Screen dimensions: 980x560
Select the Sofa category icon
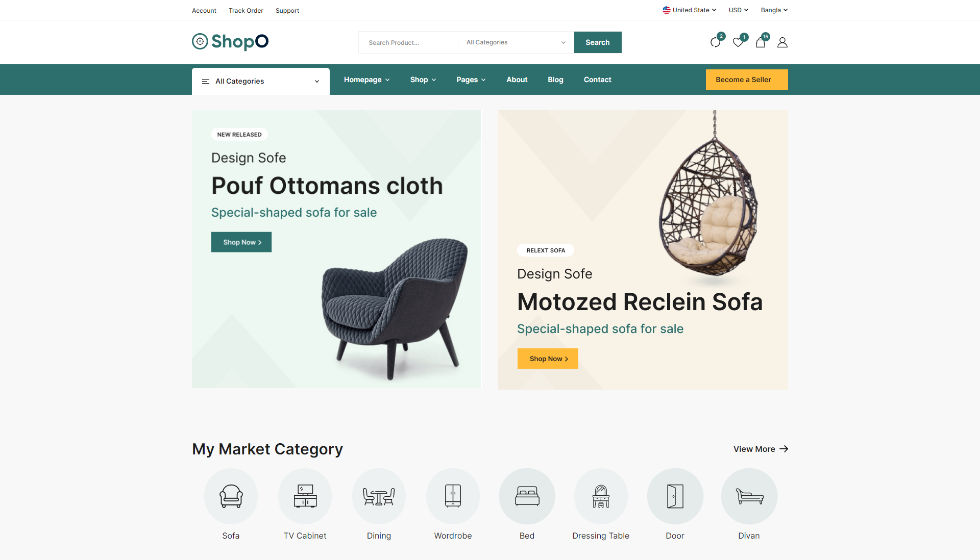231,496
